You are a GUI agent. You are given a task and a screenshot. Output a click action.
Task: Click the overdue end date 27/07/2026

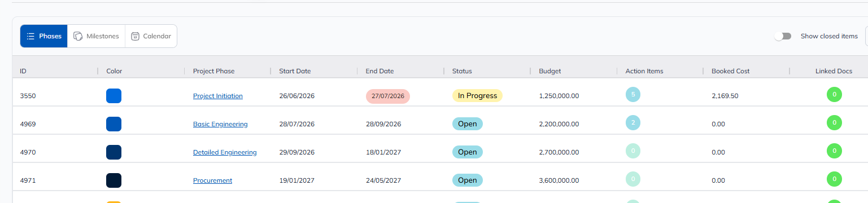pos(388,96)
